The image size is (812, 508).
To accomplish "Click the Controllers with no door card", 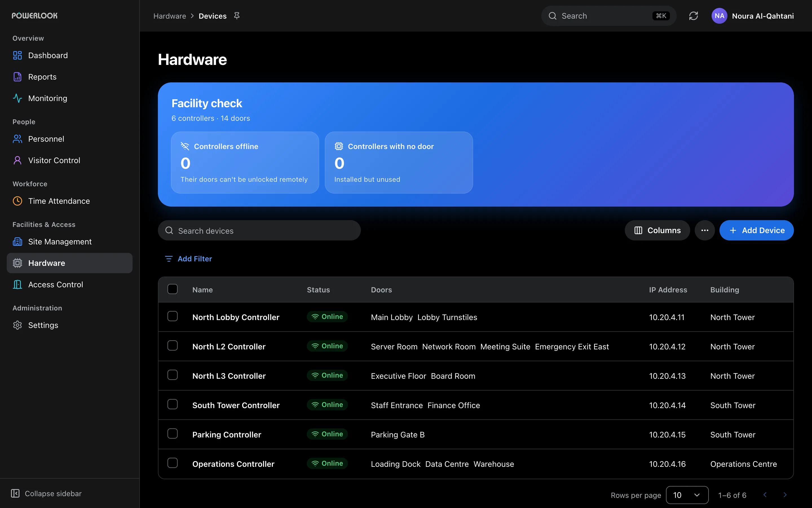I will (x=399, y=163).
